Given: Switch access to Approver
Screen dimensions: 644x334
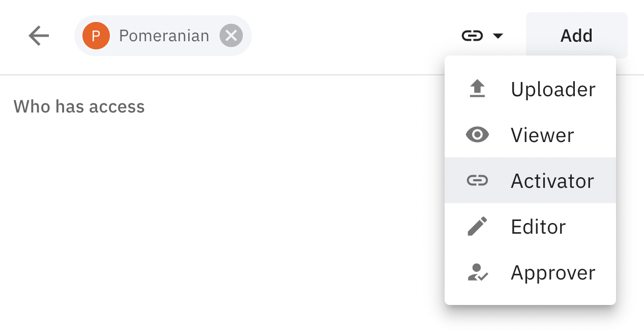Looking at the screenshot, I should coord(553,272).
